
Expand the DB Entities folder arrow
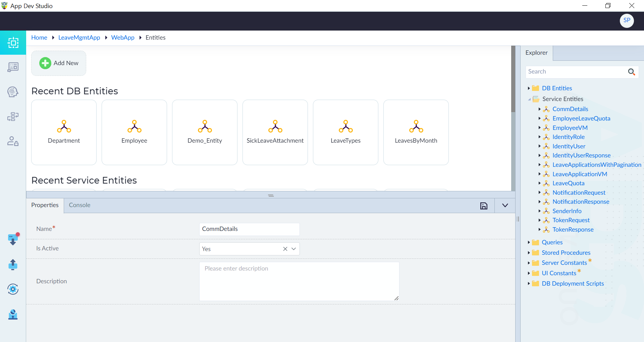click(x=529, y=88)
